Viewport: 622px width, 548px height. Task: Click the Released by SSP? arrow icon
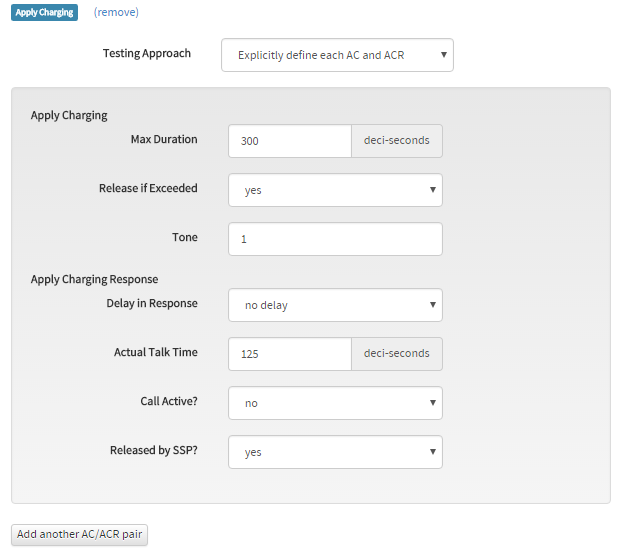pyautogui.click(x=433, y=452)
